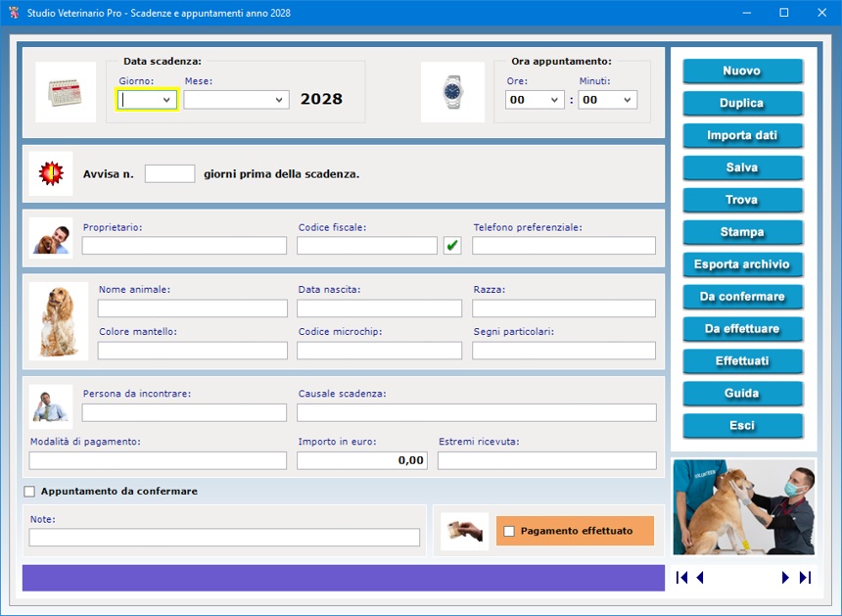Exit via the Esci button
Screen dimensions: 842x616
743,425
